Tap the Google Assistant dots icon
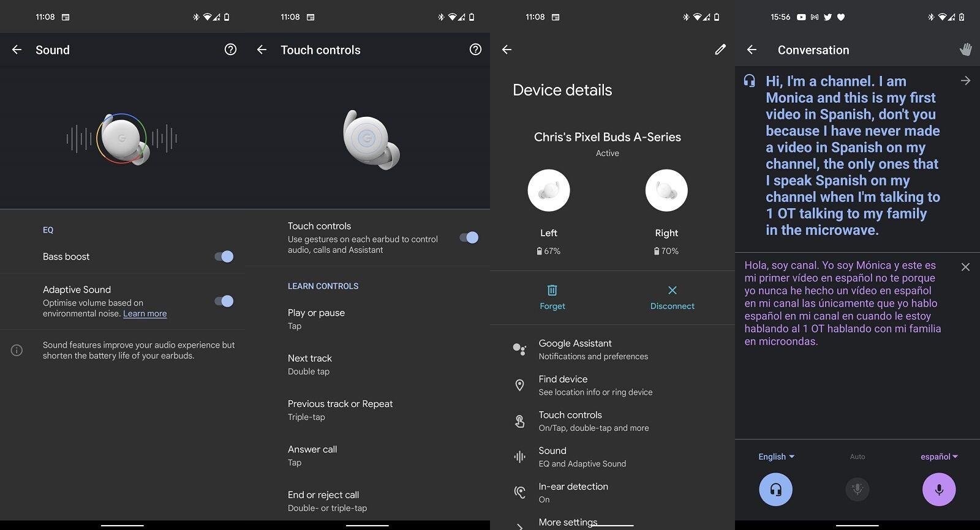 click(519, 349)
